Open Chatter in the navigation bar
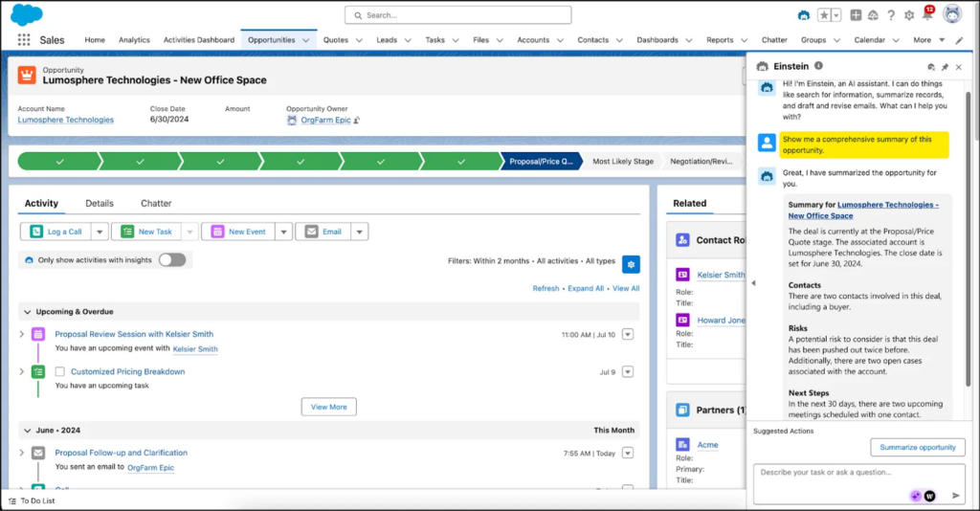 tap(774, 40)
